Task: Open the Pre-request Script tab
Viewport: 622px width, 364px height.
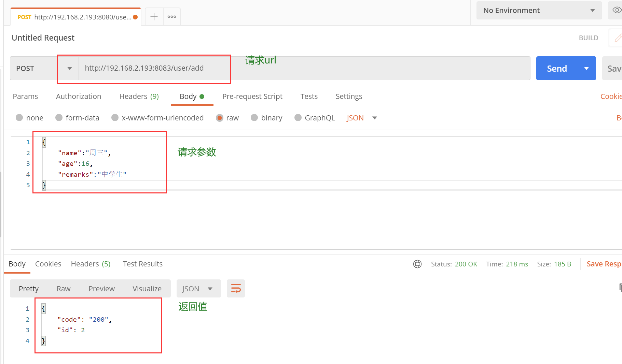Action: pyautogui.click(x=252, y=97)
